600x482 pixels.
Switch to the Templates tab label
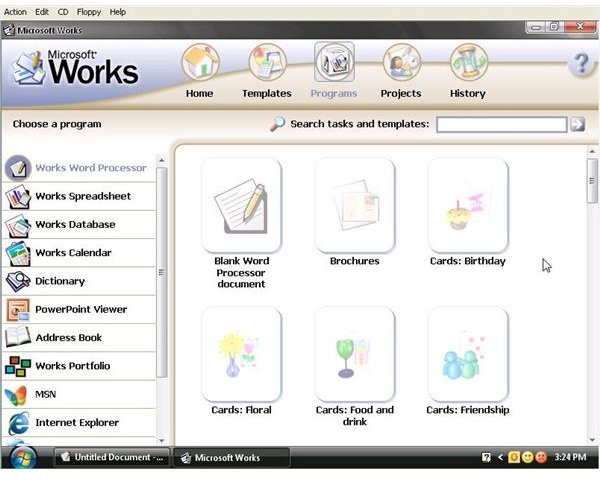(x=267, y=93)
